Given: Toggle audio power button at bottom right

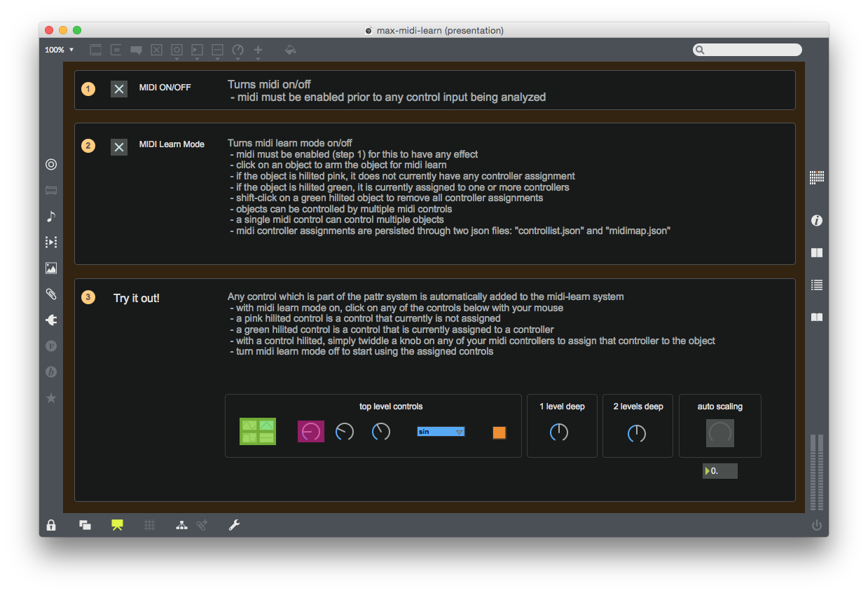Looking at the screenshot, I should click(x=816, y=525).
